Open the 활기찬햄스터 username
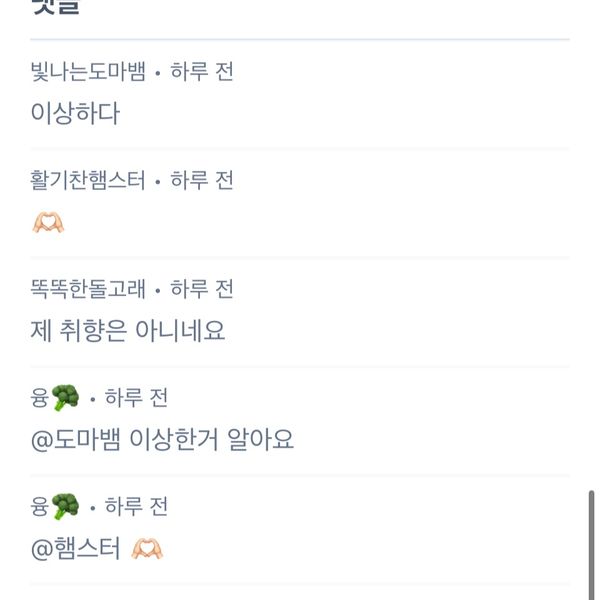Image resolution: width=600 pixels, height=600 pixels. 88,180
